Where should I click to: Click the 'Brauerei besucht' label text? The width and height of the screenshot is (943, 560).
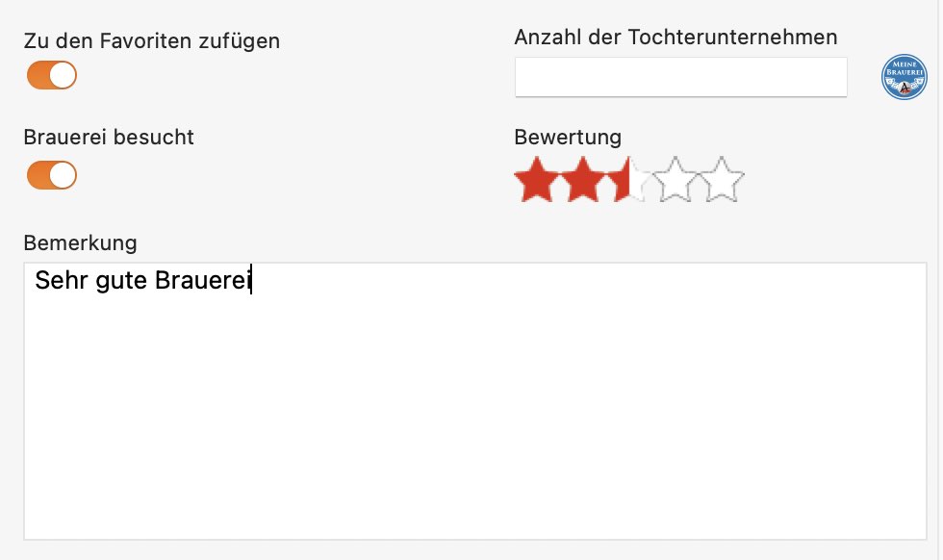(x=109, y=138)
